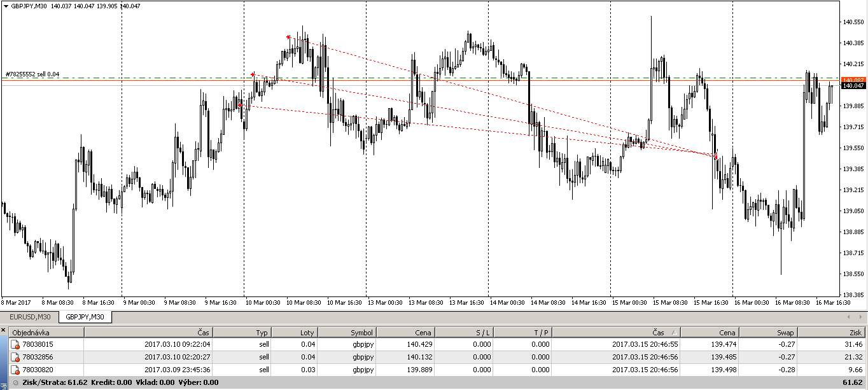
Task: Click the 138.385 price scale label
Action: (853, 295)
